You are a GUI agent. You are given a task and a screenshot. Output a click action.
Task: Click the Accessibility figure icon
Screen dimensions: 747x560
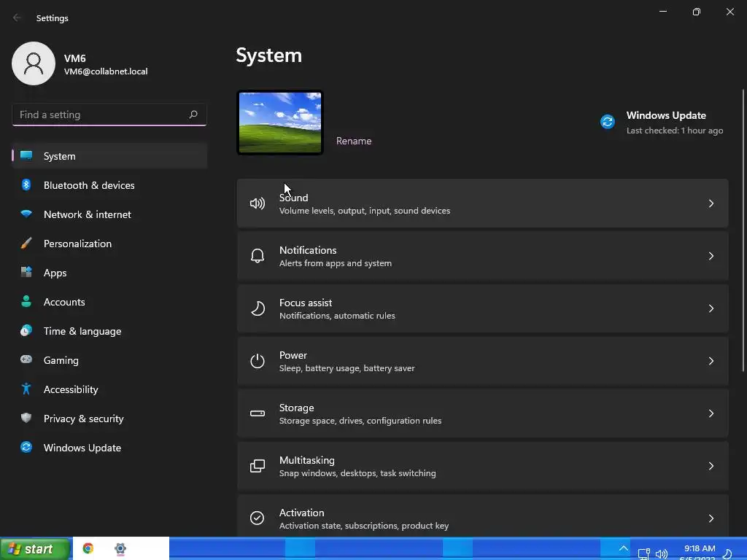tap(26, 389)
